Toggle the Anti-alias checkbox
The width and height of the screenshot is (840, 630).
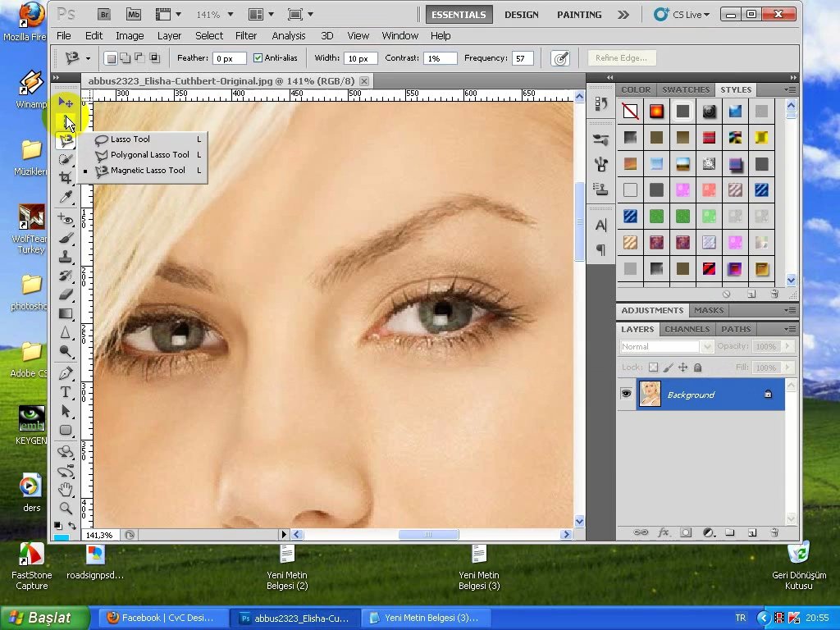pos(258,58)
